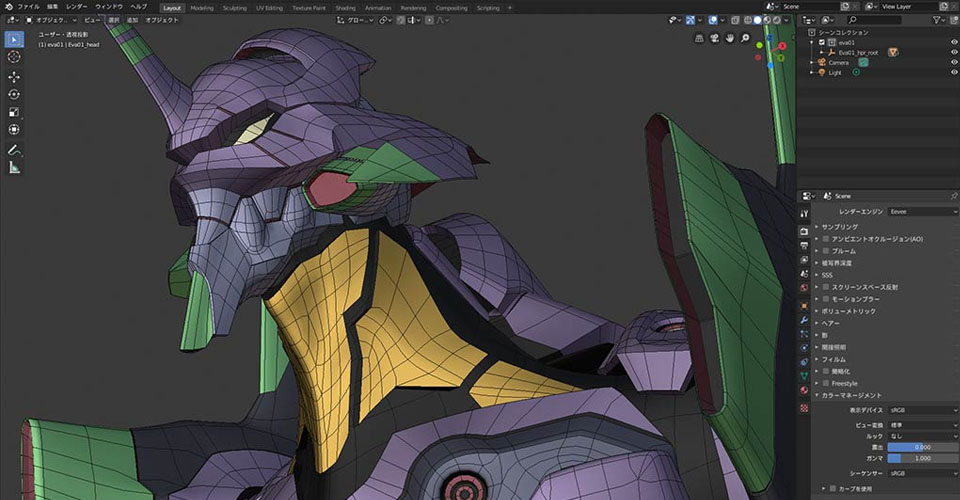Image resolution: width=960 pixels, height=500 pixels.
Task: Open the outliner filter funnel dropdown
Action: (940, 20)
